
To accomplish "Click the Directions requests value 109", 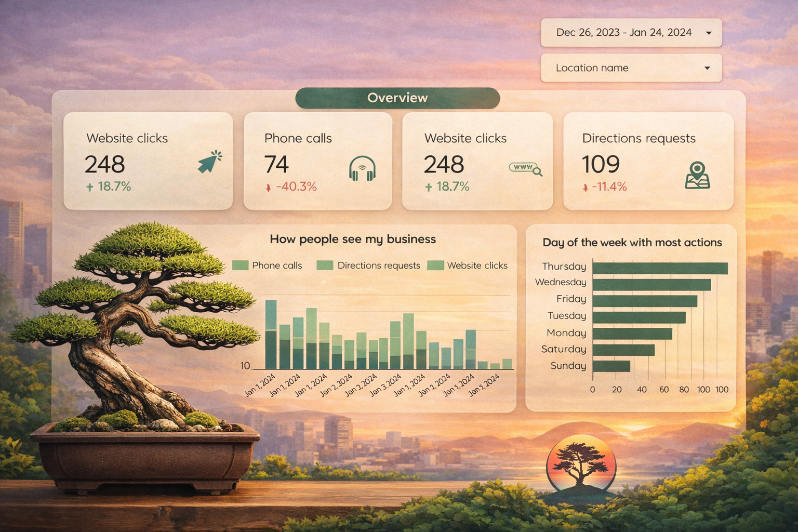I will (601, 165).
